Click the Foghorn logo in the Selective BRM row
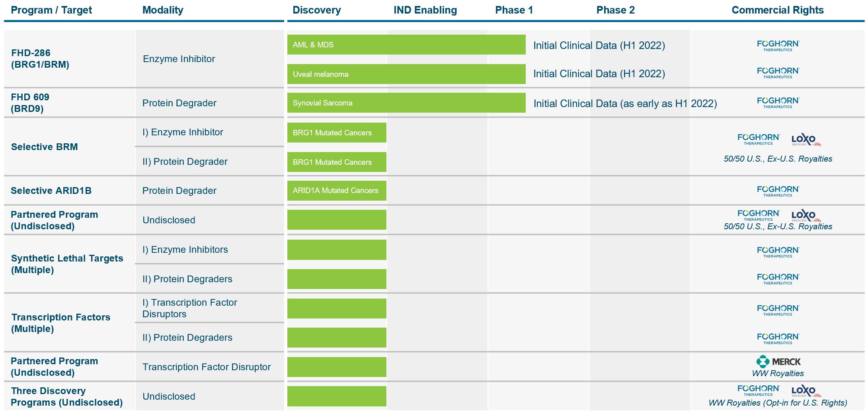 point(759,139)
